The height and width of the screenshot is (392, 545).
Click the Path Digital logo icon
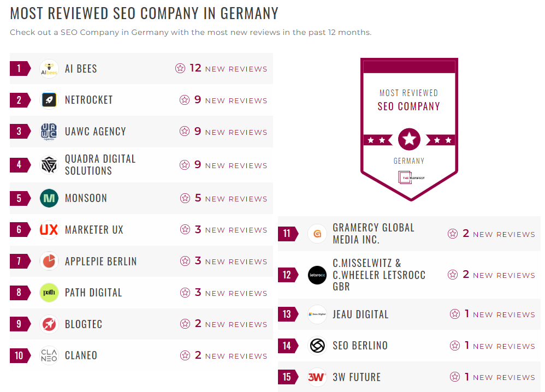[x=48, y=293]
